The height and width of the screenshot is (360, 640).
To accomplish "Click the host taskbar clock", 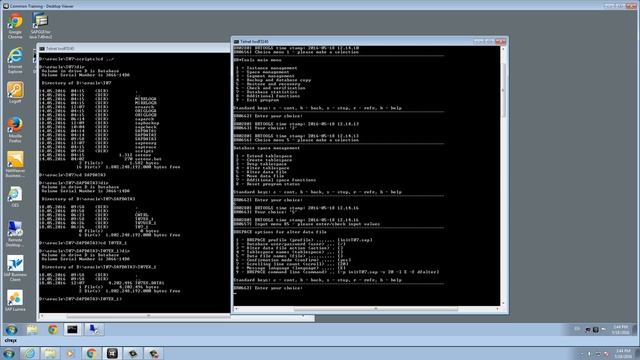I will [x=623, y=353].
